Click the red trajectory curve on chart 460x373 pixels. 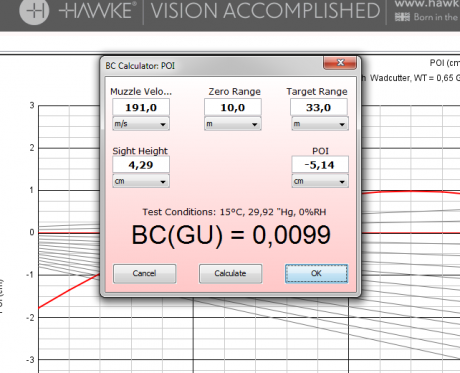tap(410, 192)
